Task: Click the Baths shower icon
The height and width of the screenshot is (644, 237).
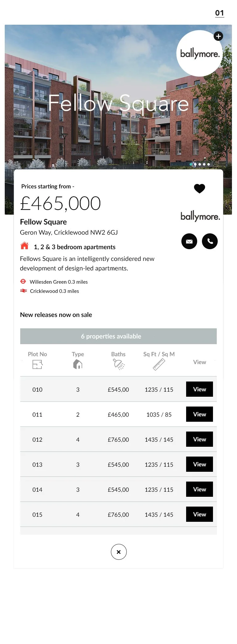Action: [x=119, y=365]
